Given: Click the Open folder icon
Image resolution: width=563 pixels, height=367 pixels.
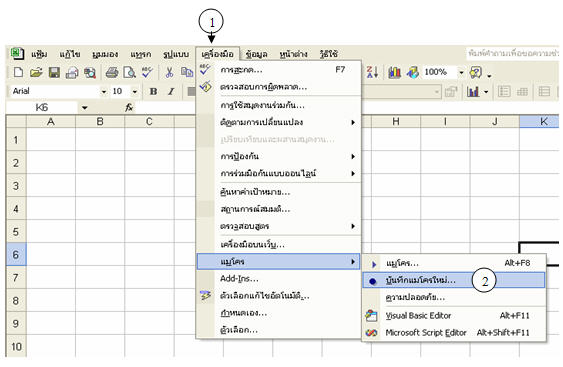Looking at the screenshot, I should (x=36, y=73).
